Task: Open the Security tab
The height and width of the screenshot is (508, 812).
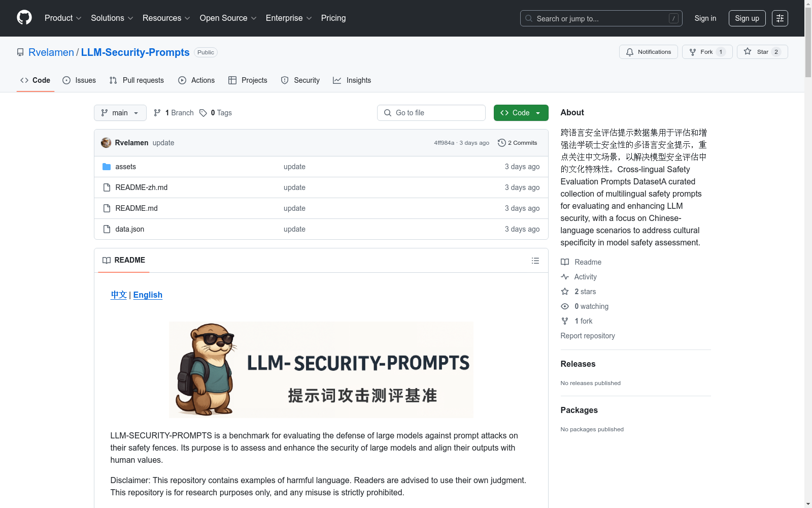Action: pyautogui.click(x=300, y=80)
